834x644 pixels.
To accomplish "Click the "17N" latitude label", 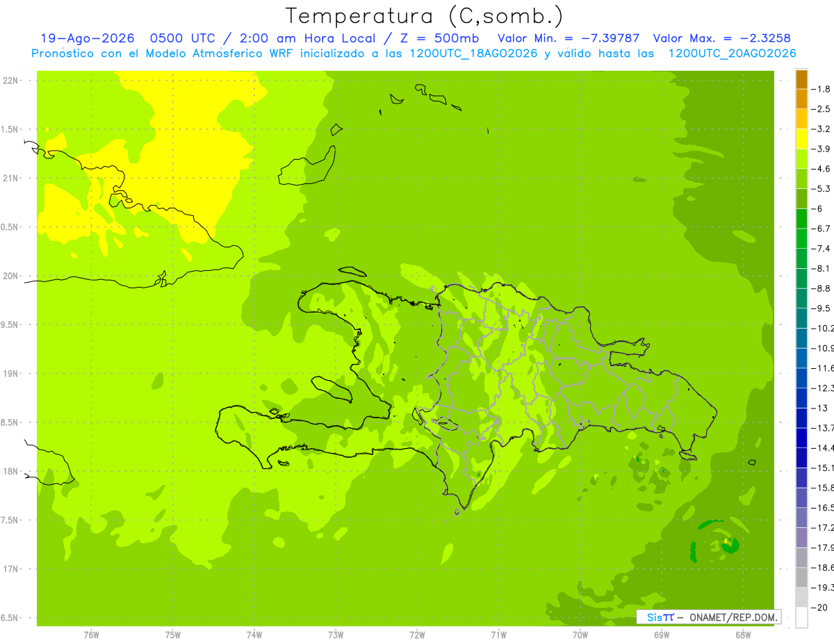I will pyautogui.click(x=11, y=569).
